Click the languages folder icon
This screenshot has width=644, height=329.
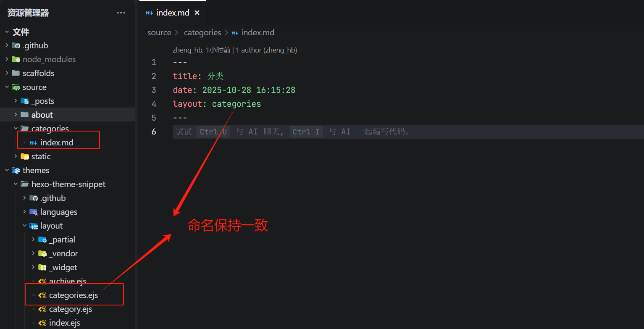tap(34, 212)
